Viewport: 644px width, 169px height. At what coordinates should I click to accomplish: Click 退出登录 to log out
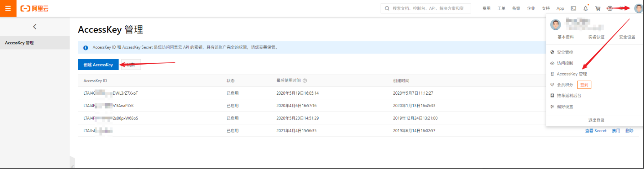click(596, 120)
